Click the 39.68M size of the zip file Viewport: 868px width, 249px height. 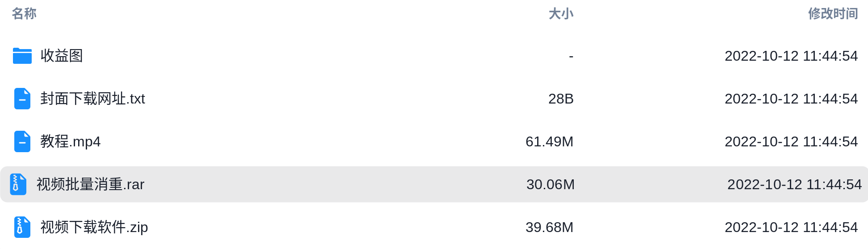tap(550, 227)
